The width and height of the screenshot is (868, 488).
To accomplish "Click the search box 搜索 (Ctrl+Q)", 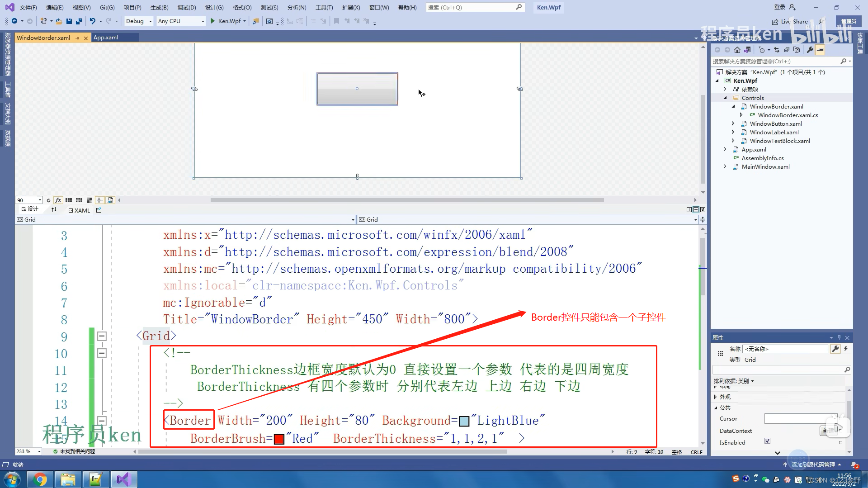I will 475,8.
